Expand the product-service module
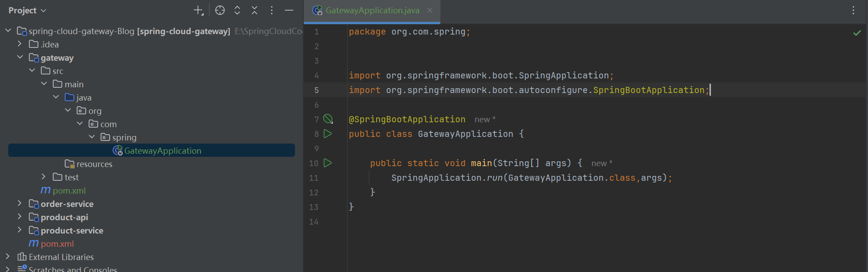 20,230
